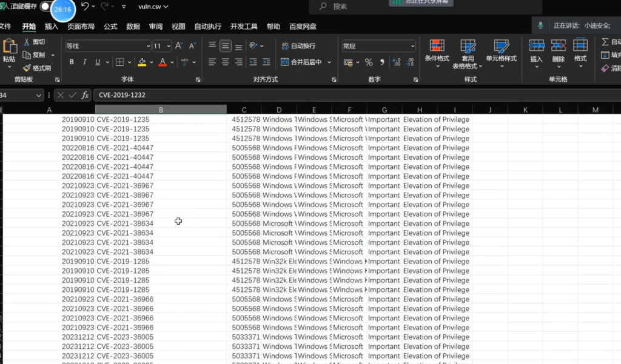The width and height of the screenshot is (621, 364).
Task: Open the Customize Quick Access Toolbar dropdown
Action: [124, 6]
